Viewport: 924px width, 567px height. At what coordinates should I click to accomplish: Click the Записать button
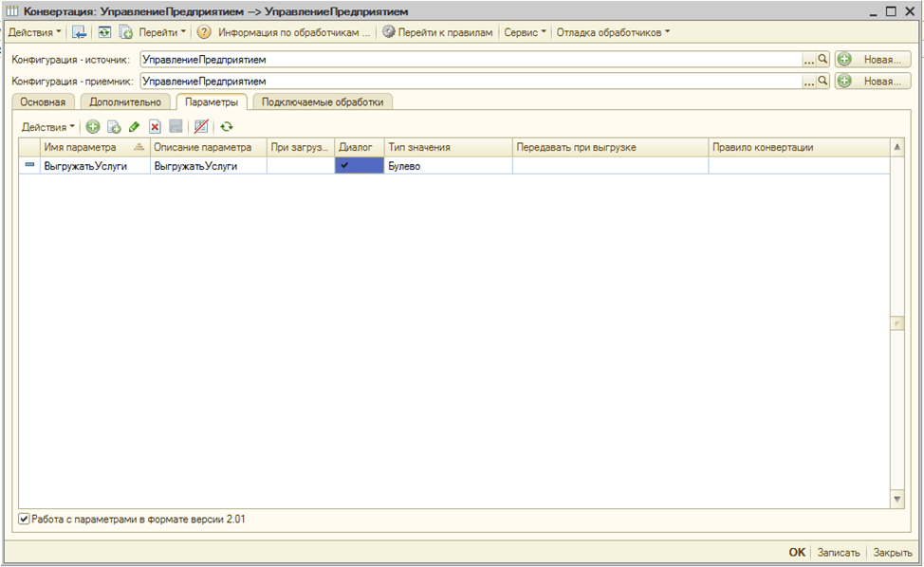point(838,553)
